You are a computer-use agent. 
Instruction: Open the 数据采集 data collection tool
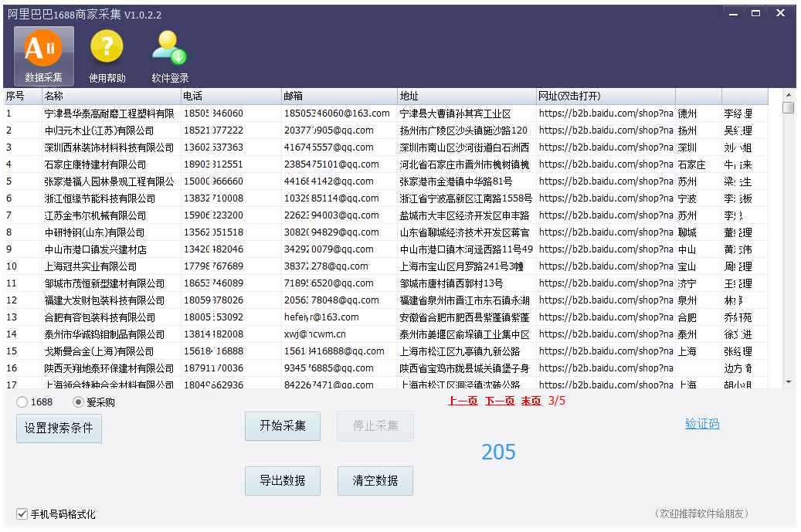pyautogui.click(x=43, y=56)
